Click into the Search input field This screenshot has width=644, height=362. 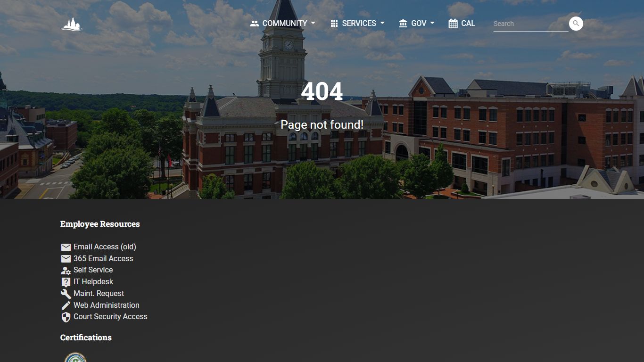(530, 24)
